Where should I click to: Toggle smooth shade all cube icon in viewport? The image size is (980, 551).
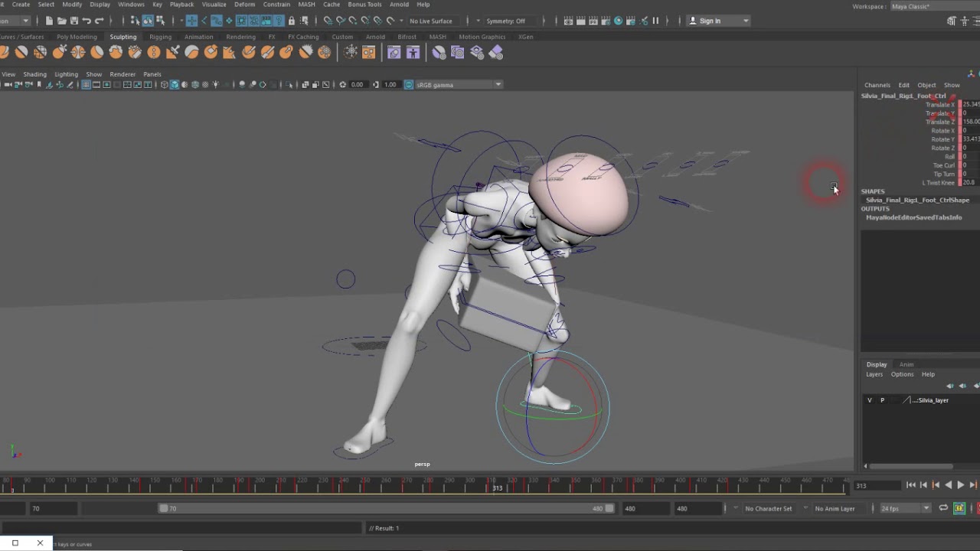175,85
